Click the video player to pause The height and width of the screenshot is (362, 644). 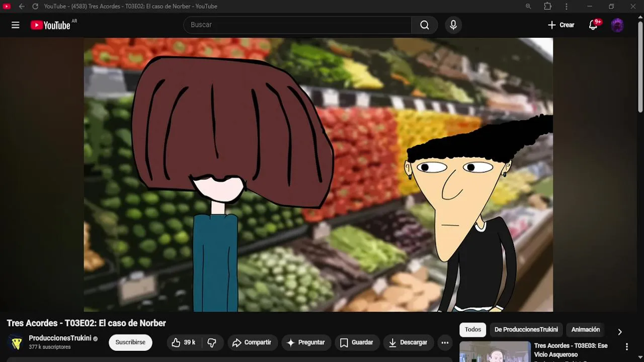[318, 174]
